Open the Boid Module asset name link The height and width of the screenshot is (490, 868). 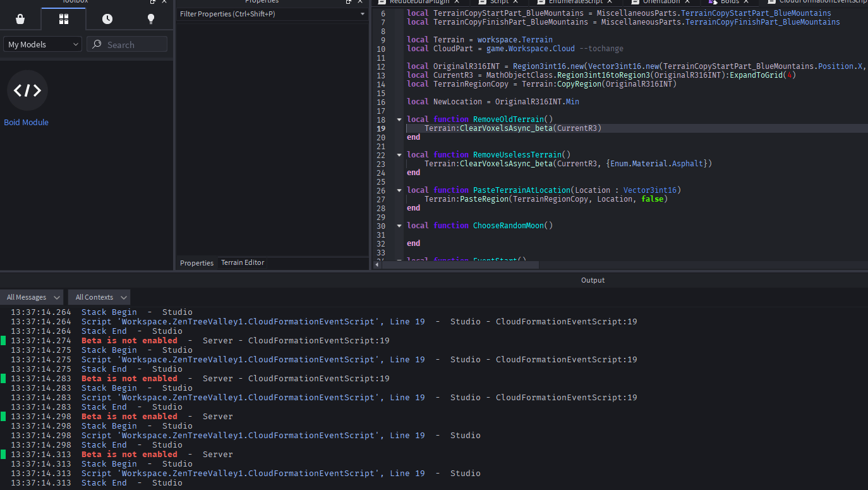click(x=27, y=123)
